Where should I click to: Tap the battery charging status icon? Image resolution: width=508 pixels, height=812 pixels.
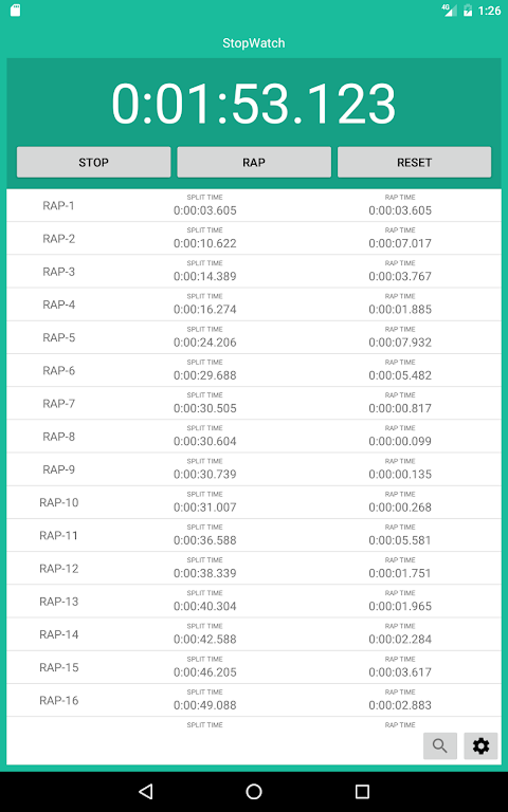pos(468,10)
